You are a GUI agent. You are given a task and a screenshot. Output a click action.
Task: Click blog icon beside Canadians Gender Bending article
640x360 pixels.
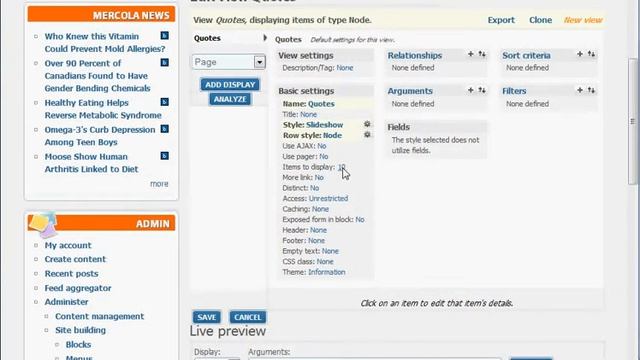point(164,63)
